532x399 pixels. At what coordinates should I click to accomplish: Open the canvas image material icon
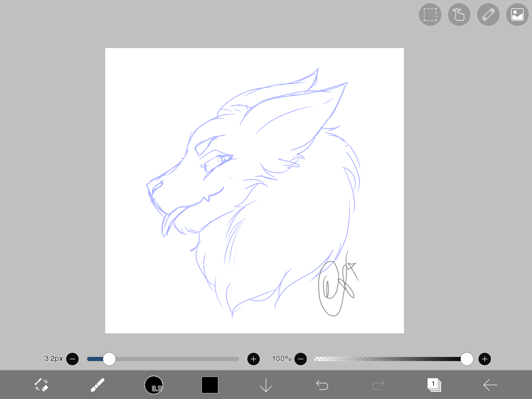point(517,15)
